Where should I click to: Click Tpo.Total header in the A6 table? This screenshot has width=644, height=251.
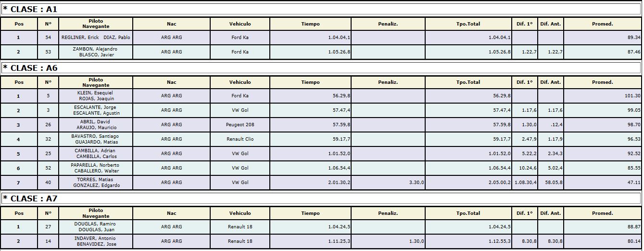(468, 82)
